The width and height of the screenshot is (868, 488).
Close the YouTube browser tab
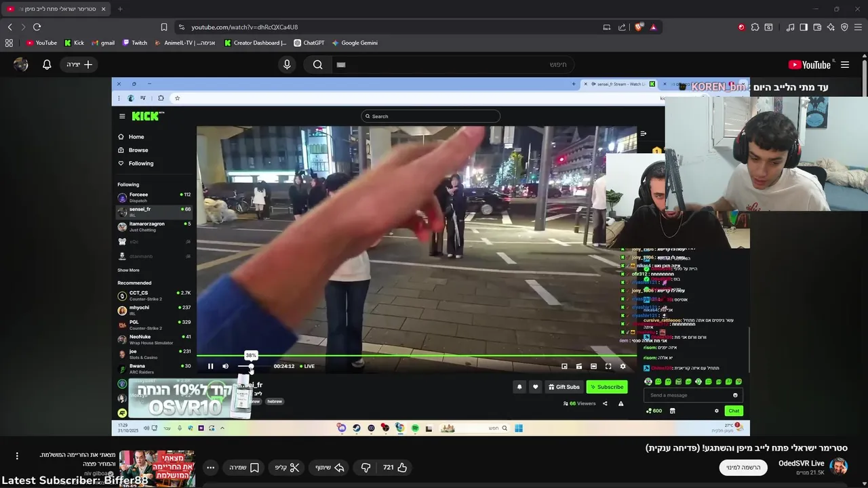coord(103,9)
